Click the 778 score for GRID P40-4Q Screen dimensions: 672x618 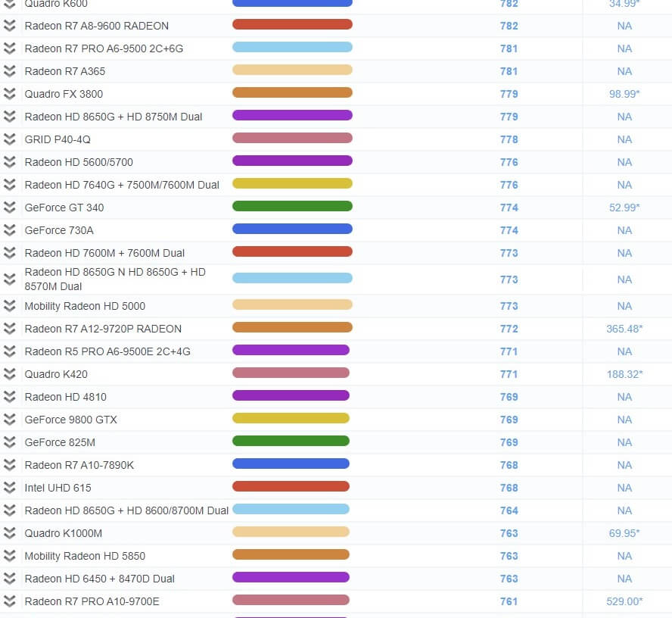coord(509,139)
